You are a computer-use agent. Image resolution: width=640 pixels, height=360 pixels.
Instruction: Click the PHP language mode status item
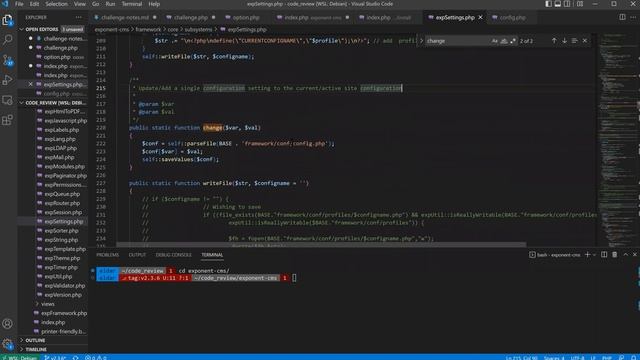click(x=607, y=358)
